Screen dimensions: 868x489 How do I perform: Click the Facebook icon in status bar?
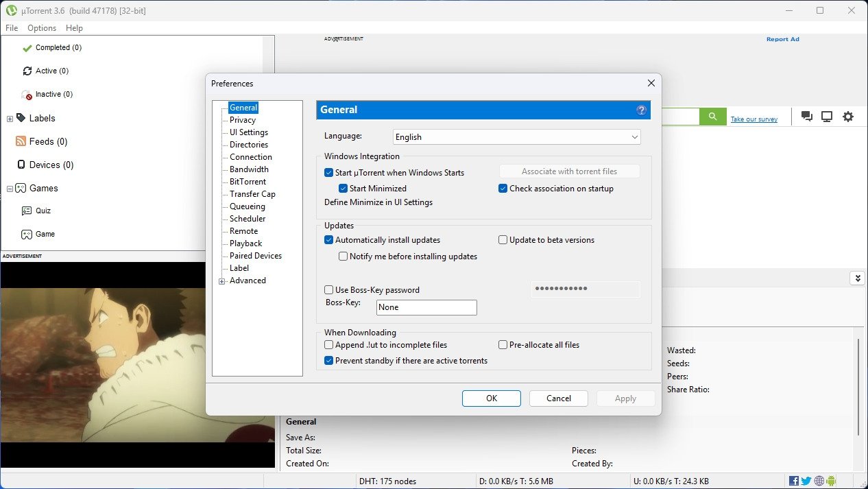coord(794,481)
